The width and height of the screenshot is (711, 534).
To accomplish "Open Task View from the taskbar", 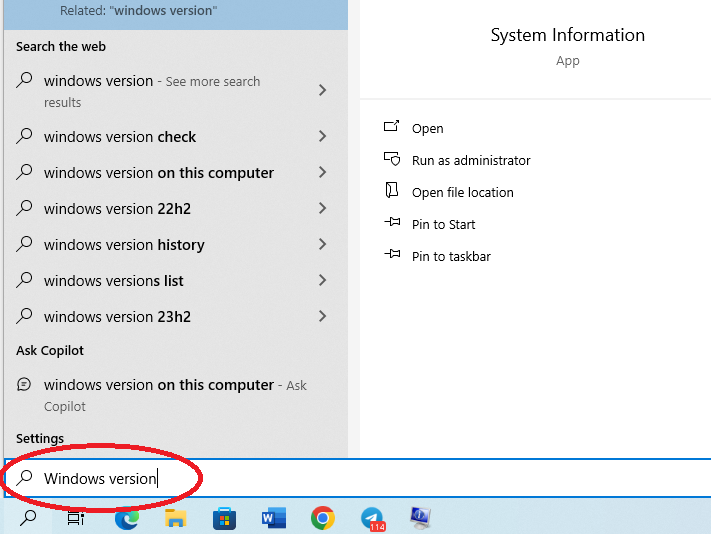I will coord(76,518).
